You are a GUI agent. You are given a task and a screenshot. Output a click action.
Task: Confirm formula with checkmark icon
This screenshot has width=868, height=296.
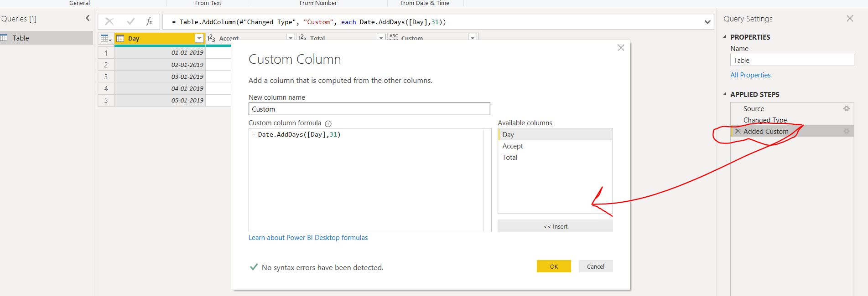(131, 21)
